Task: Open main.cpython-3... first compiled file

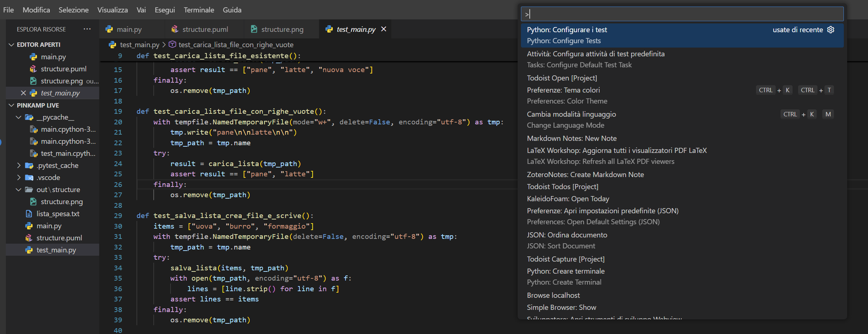Action: click(53, 129)
